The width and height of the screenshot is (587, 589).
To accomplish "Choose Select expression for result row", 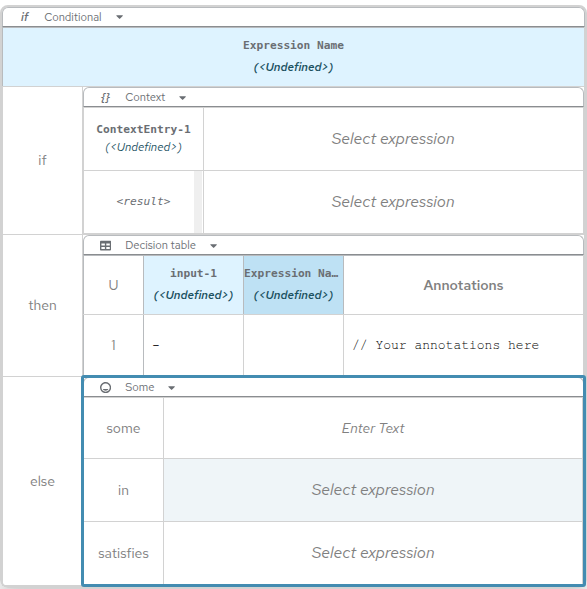I will pyautogui.click(x=393, y=202).
